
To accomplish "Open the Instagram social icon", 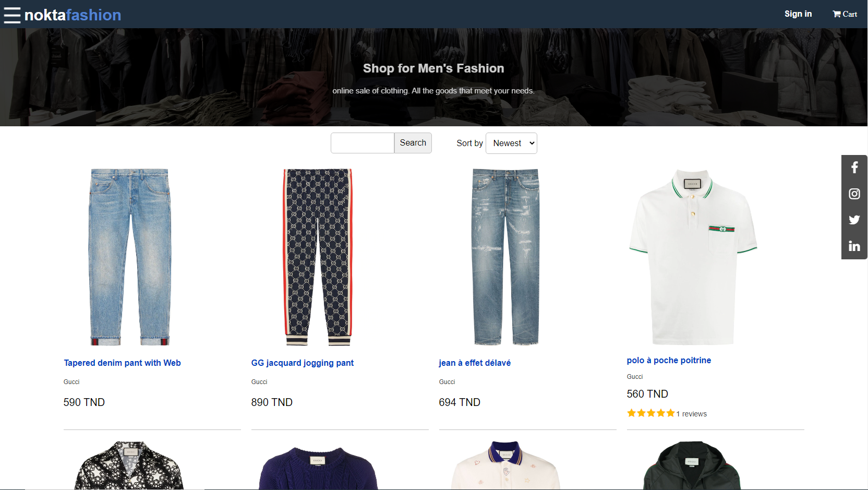I will (x=854, y=194).
